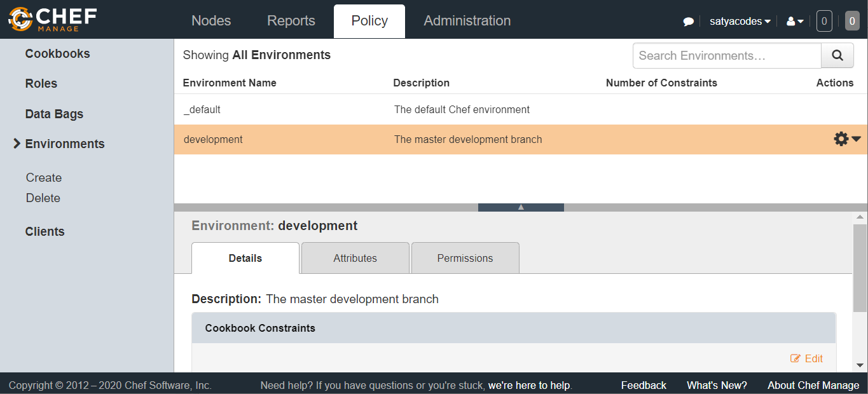
Task: Click the first notification counter badge
Action: pyautogui.click(x=824, y=21)
